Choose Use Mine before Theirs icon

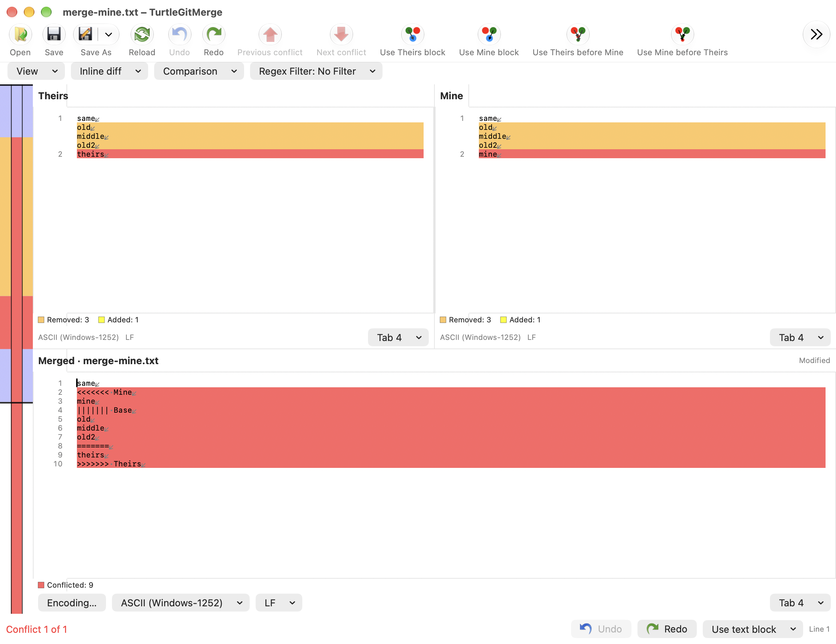[683, 34]
